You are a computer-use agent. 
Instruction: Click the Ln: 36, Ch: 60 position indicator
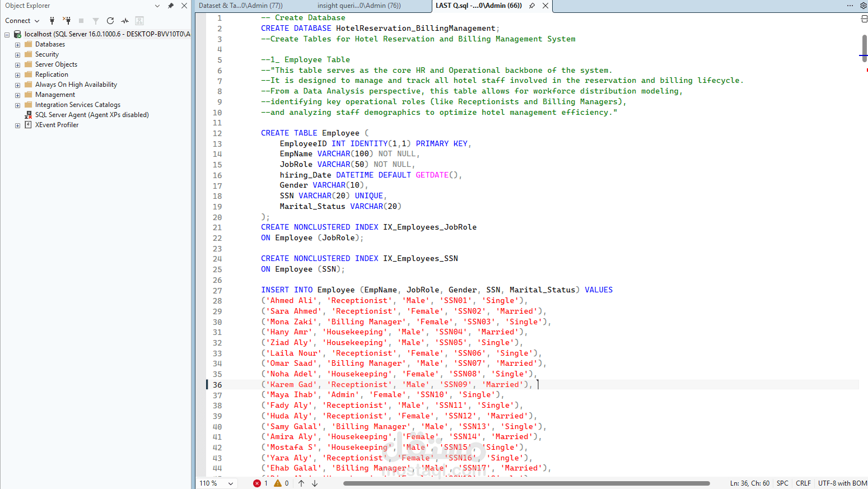tap(750, 483)
